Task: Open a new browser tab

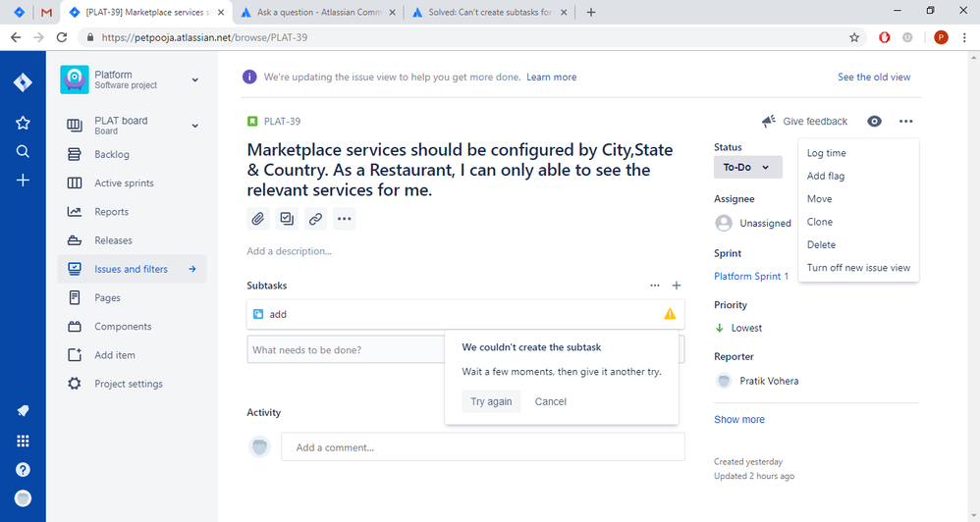Action: click(x=590, y=12)
